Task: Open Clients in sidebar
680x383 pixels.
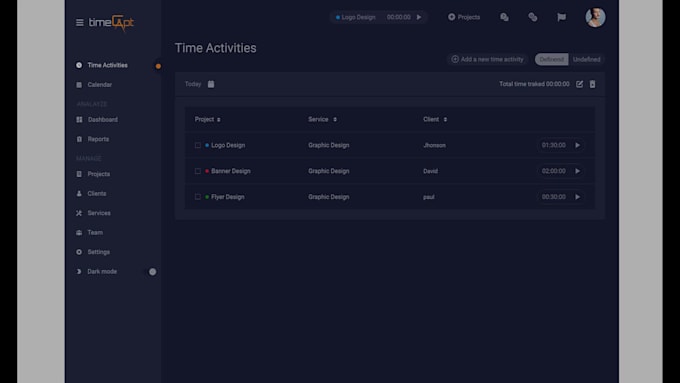Action: coord(97,193)
